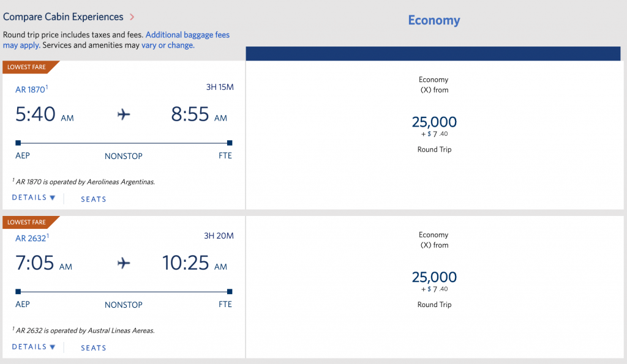Click the red chevron beside Compare Cabin Experiences

coord(132,17)
